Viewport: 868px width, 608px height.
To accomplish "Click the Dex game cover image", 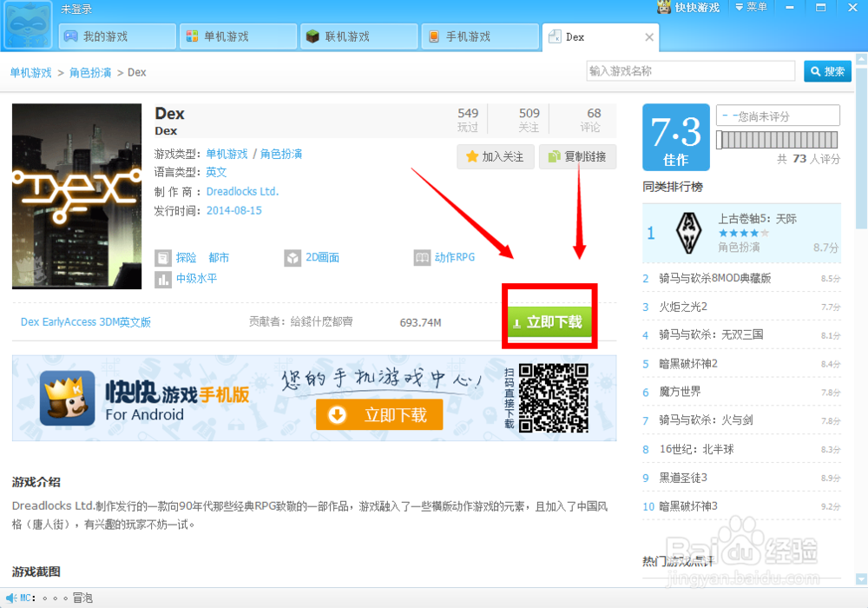I will click(77, 196).
